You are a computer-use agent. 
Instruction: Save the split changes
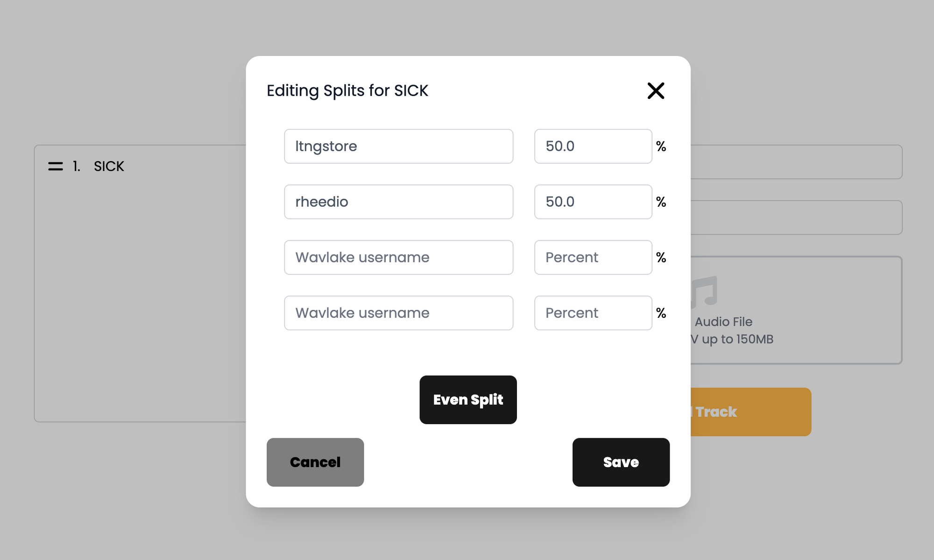coord(621,462)
